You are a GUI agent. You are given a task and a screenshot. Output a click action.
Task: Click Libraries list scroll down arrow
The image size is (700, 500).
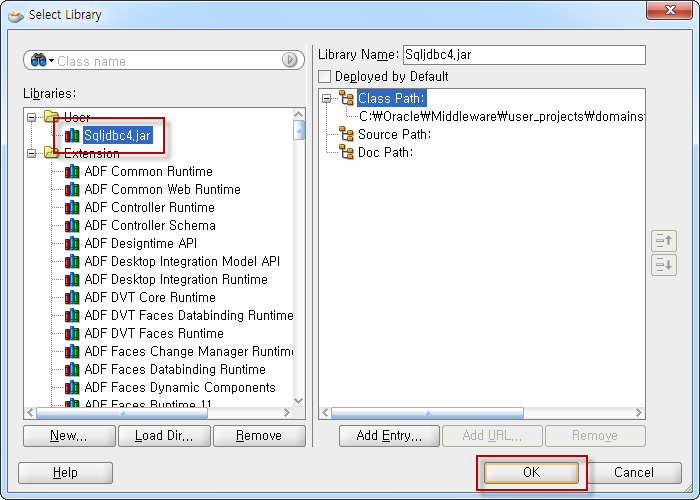coord(299,400)
